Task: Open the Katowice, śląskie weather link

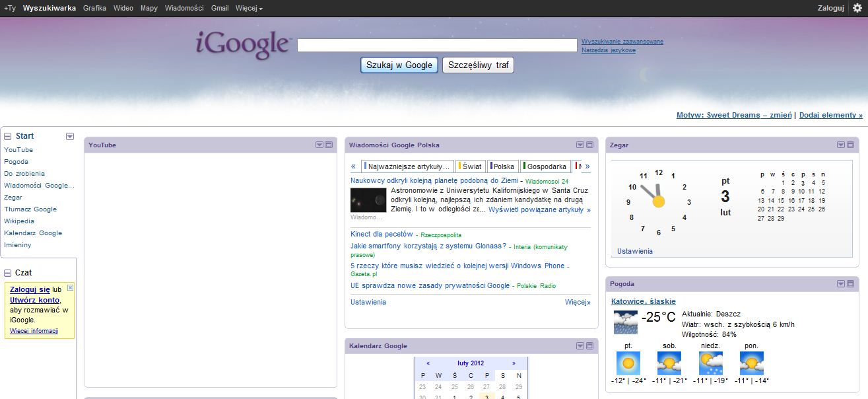Action: tap(644, 301)
